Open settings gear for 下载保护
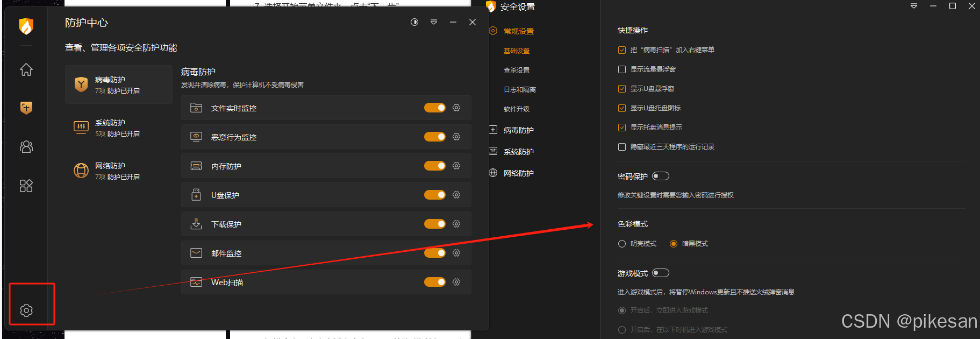 coord(456,224)
